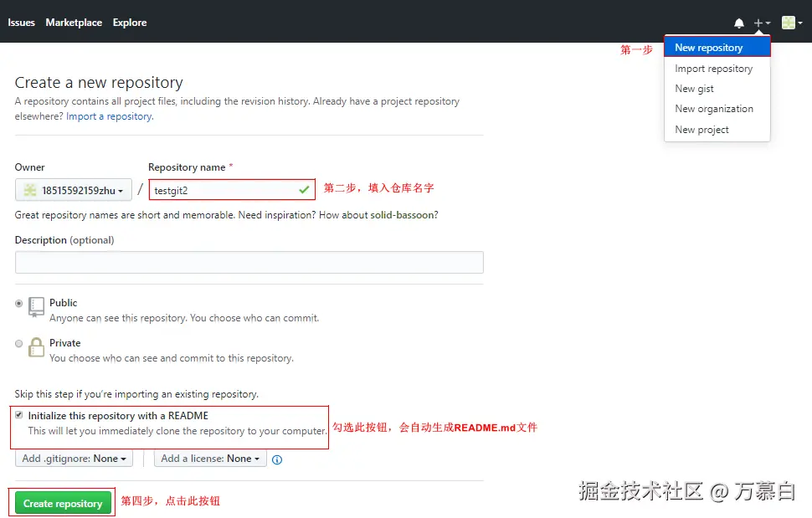Click the info icon beside license dropdown

277,459
